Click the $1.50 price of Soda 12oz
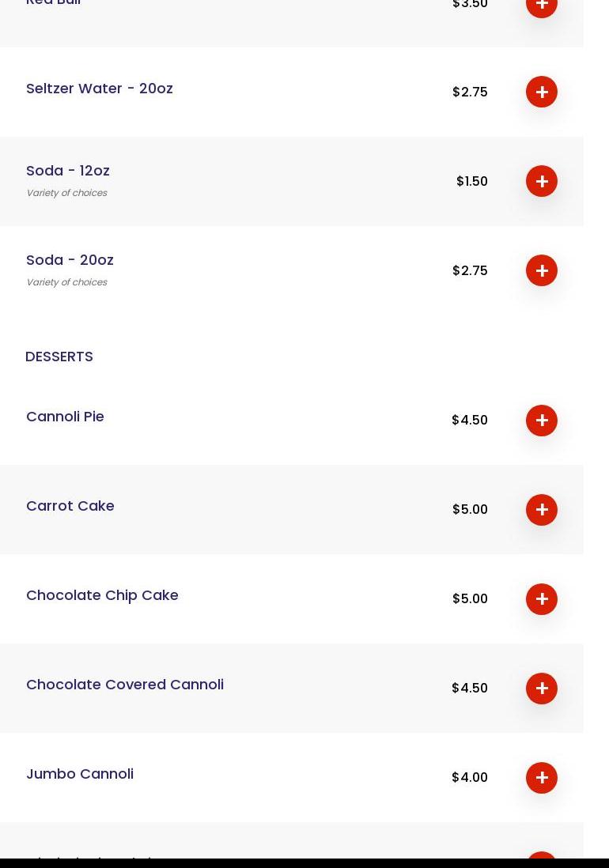The image size is (609, 868). point(471,181)
